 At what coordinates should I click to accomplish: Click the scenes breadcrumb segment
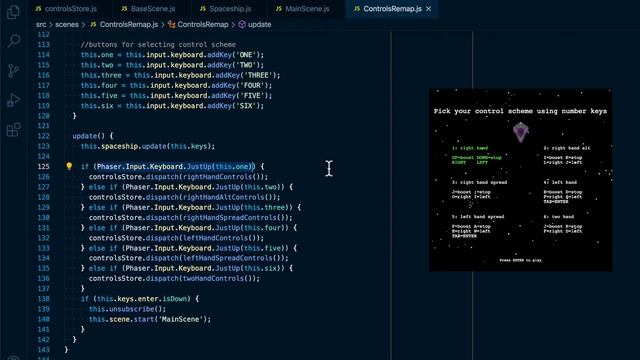[x=67, y=24]
